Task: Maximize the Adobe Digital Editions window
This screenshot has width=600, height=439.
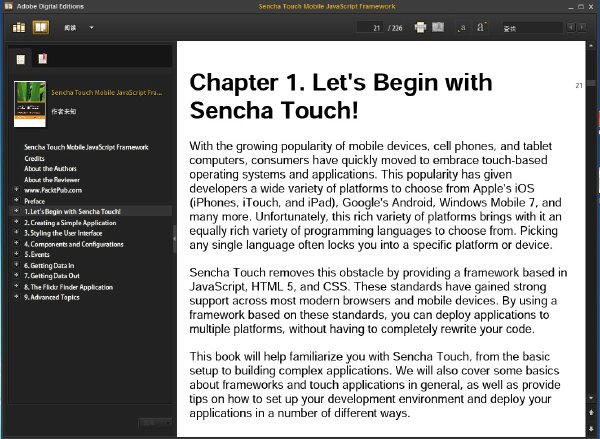Action: click(581, 7)
